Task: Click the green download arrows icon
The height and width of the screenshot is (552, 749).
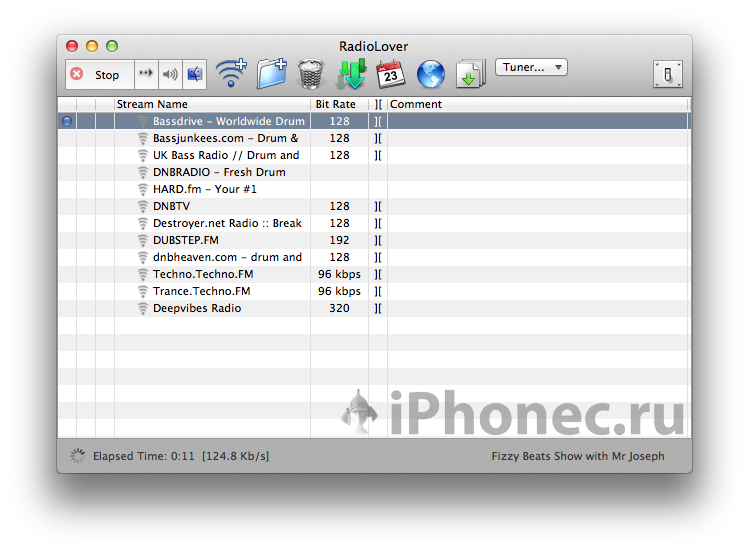Action: (352, 74)
